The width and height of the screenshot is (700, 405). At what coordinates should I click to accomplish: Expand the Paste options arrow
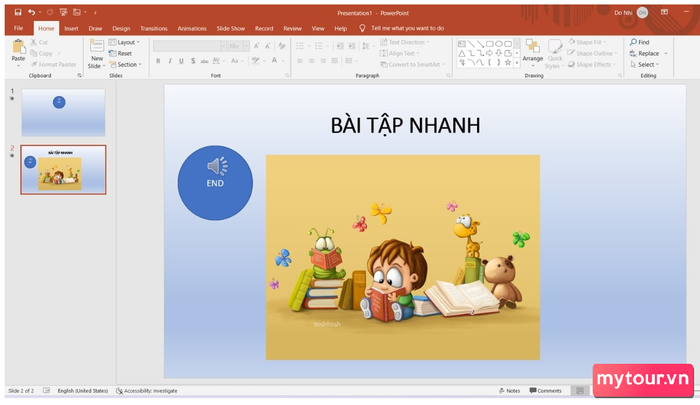[18, 66]
